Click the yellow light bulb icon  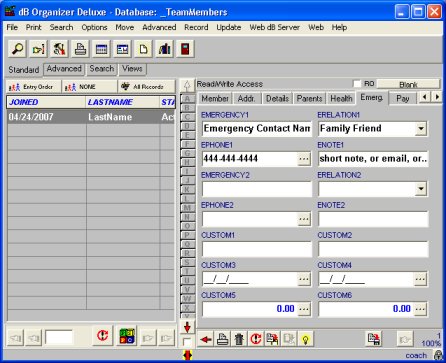(305, 339)
